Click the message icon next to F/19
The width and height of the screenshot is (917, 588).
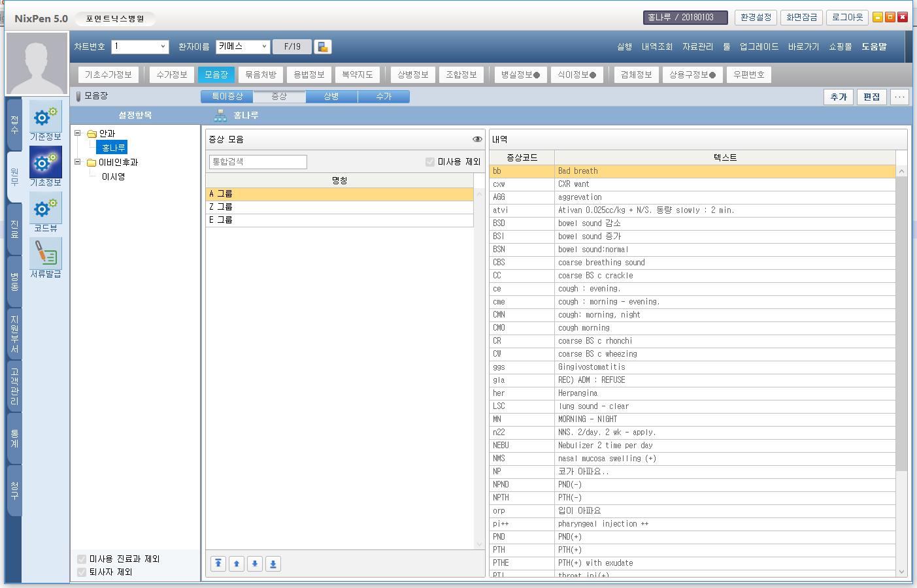(x=322, y=47)
